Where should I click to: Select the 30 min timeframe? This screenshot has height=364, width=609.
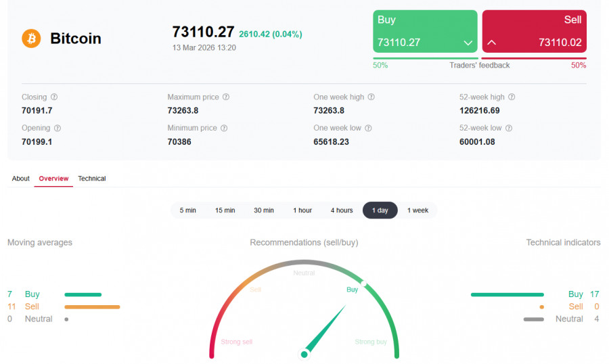(x=264, y=210)
